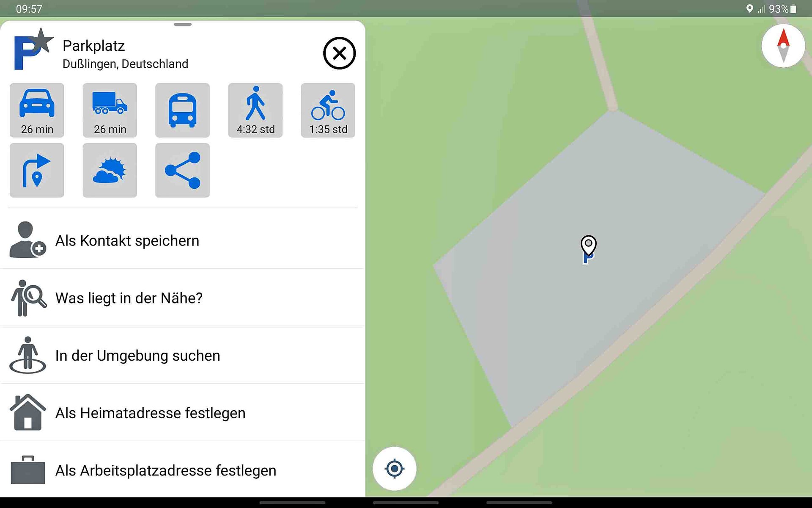812x508 pixels.
Task: Close the Parkplatz details panel
Action: 339,53
